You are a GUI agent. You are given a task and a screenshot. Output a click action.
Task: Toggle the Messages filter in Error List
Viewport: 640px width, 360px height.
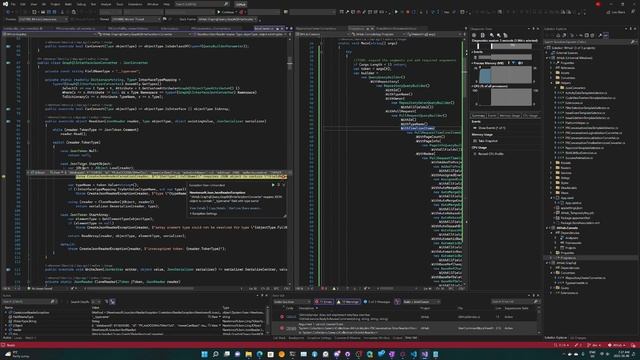[x=377, y=302]
